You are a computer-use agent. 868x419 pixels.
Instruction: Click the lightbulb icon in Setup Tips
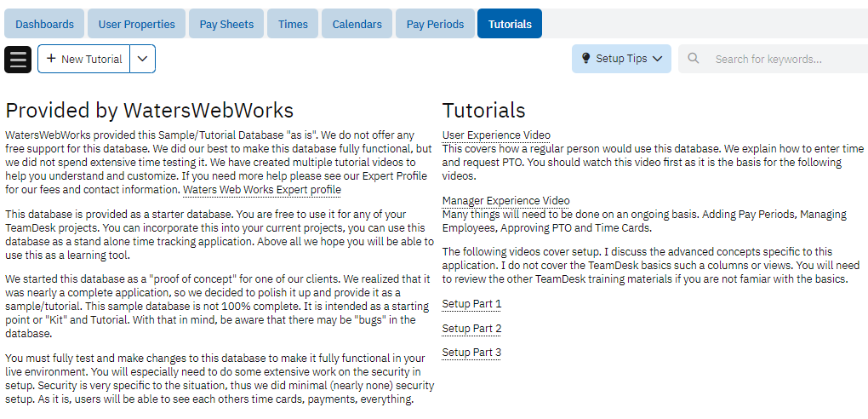tap(585, 59)
